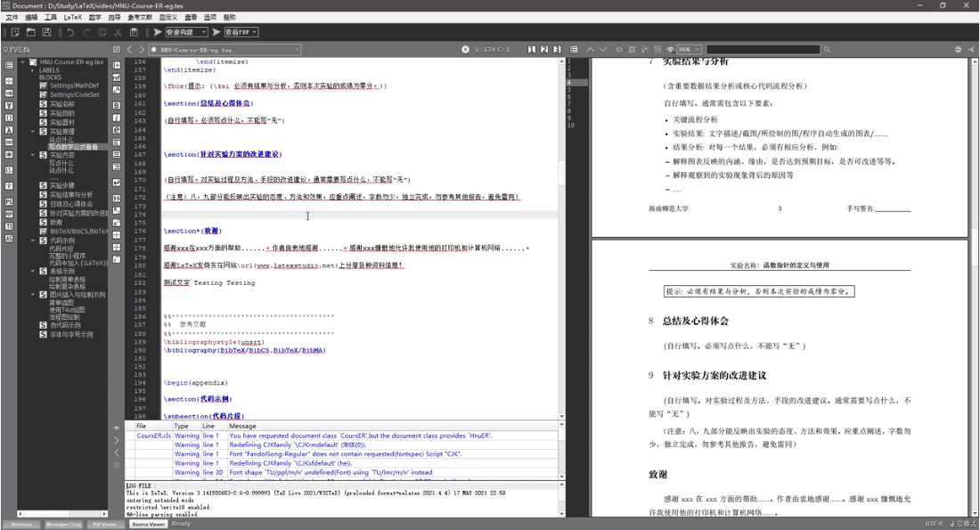Open the 96% zoom level dropdown

(x=690, y=49)
